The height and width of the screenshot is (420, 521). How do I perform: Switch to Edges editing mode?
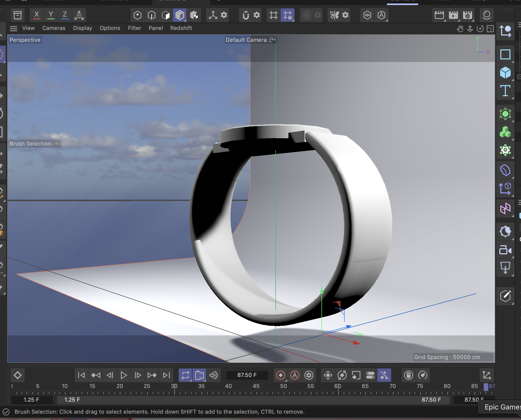click(x=151, y=15)
